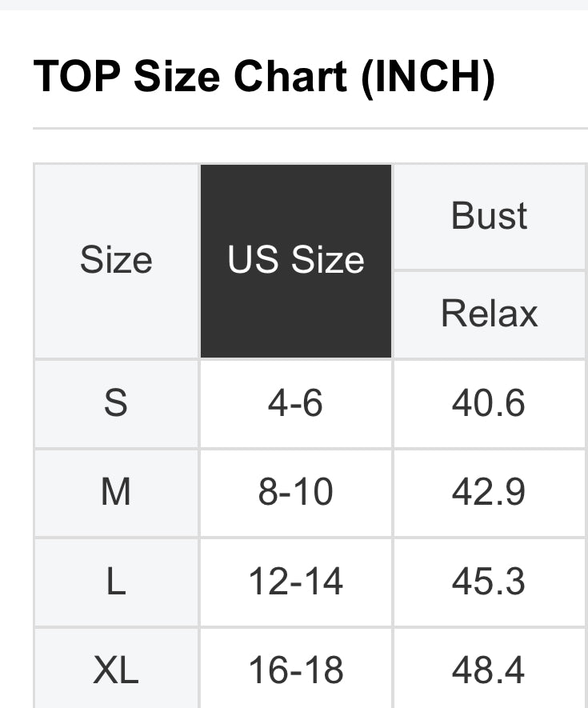Click the gray bar at the top
588x708 pixels.
[x=294, y=4]
